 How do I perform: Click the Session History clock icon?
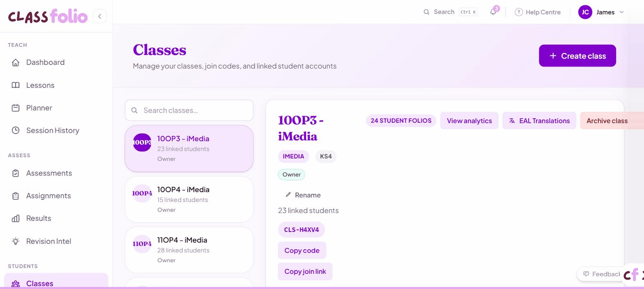coord(16,131)
